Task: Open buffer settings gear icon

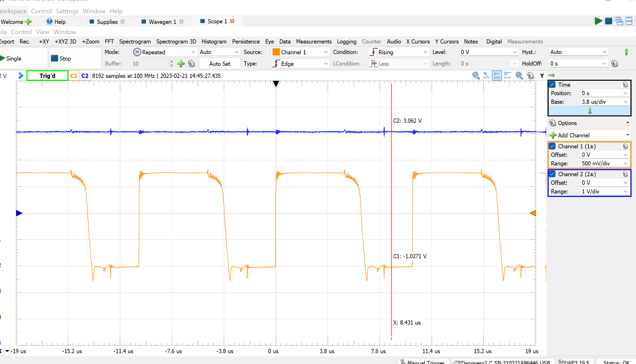Action: (192, 64)
